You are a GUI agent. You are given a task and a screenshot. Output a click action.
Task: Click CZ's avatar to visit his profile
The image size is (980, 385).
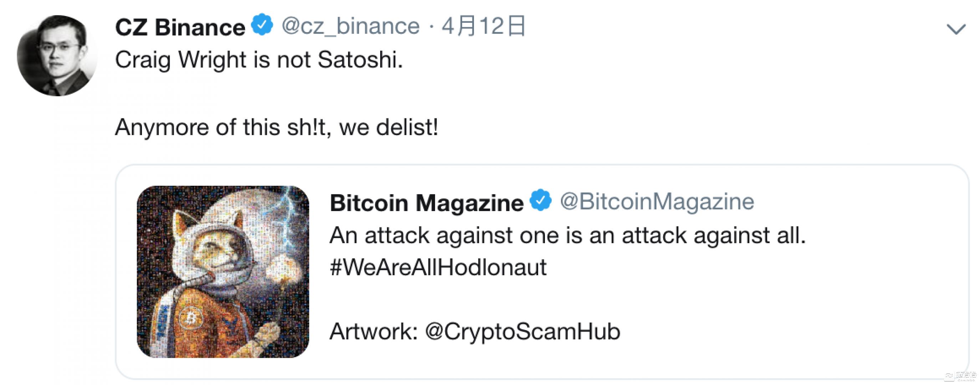(x=58, y=56)
